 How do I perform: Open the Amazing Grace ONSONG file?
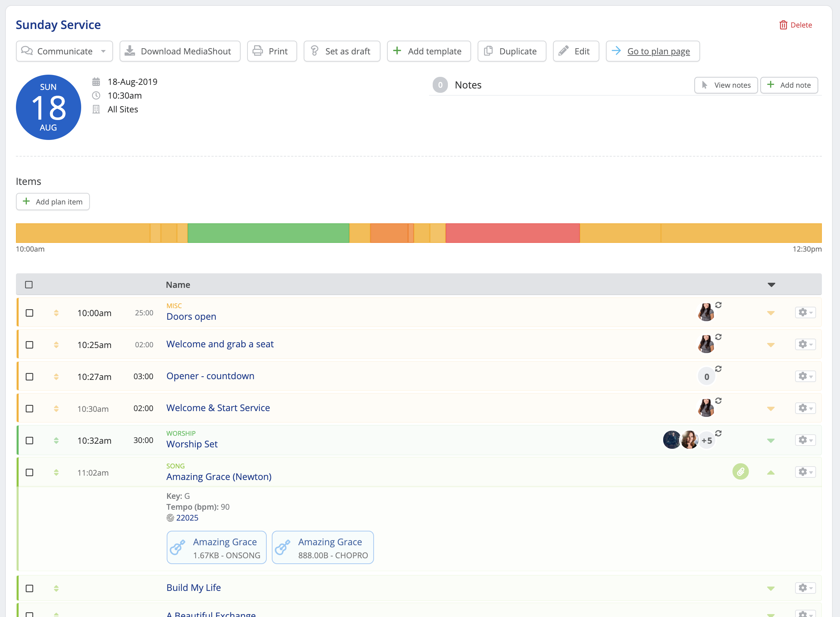[x=216, y=547]
